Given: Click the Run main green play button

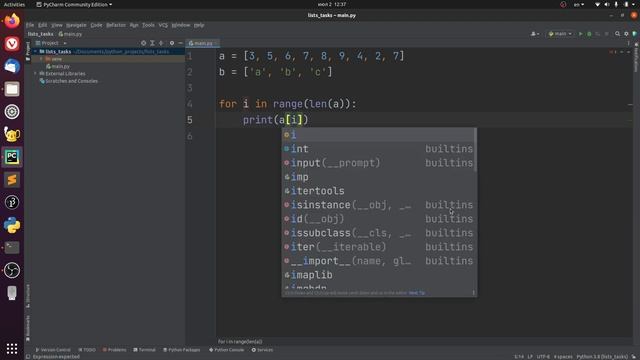Looking at the screenshot, I should click(x=580, y=34).
